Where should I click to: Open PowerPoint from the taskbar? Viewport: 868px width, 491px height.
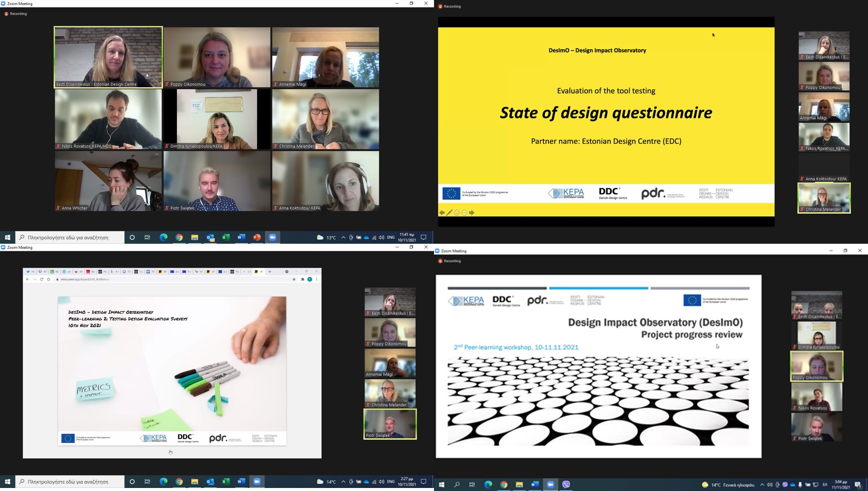(257, 237)
